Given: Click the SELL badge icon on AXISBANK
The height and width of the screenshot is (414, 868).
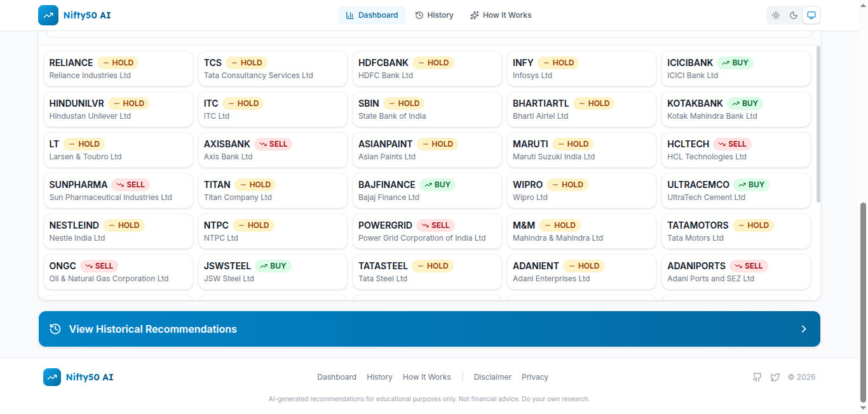Looking at the screenshot, I should pyautogui.click(x=262, y=144).
